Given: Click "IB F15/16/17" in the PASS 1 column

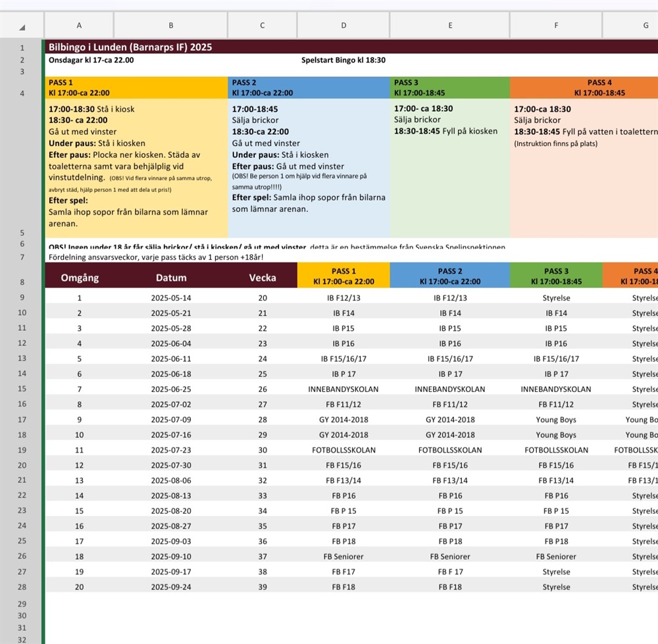Looking at the screenshot, I should pyautogui.click(x=343, y=359).
